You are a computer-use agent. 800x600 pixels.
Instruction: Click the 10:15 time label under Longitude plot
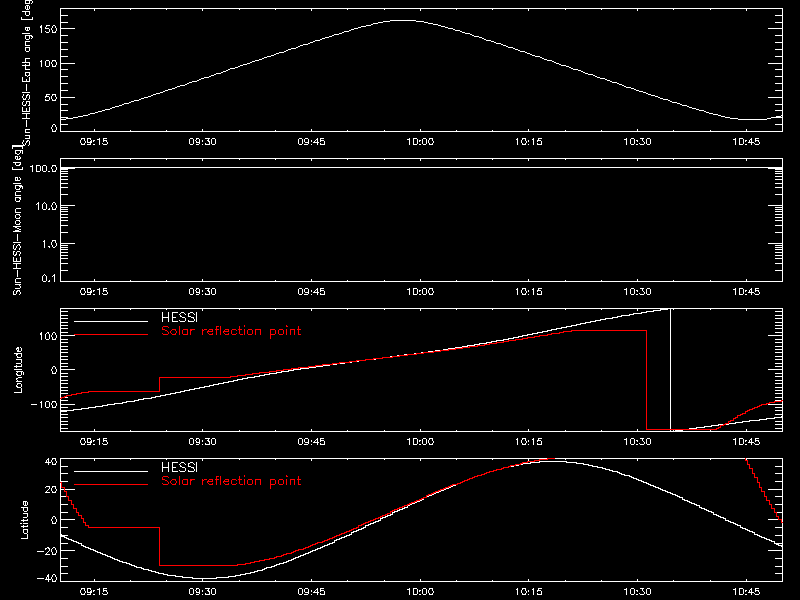click(529, 442)
